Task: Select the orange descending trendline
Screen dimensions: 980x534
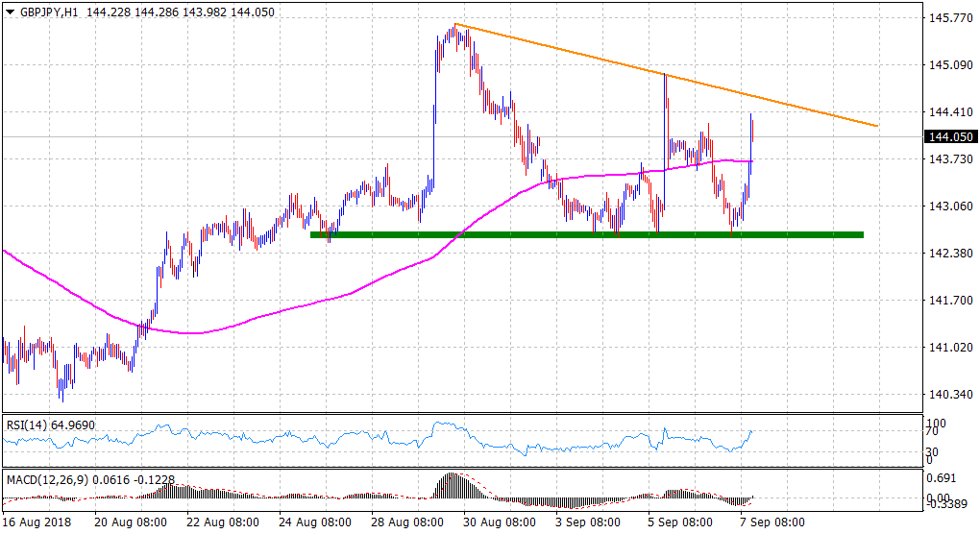Action: click(673, 75)
